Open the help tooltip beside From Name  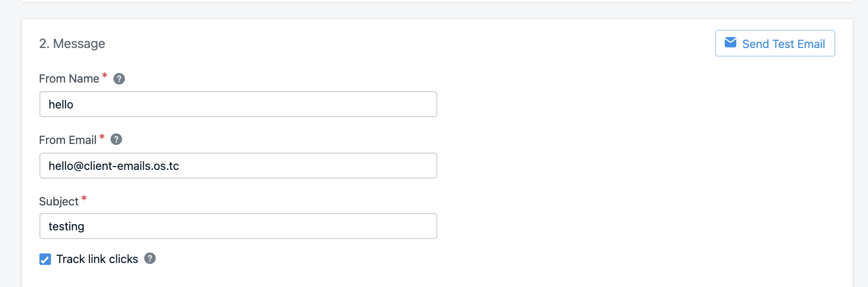[119, 79]
